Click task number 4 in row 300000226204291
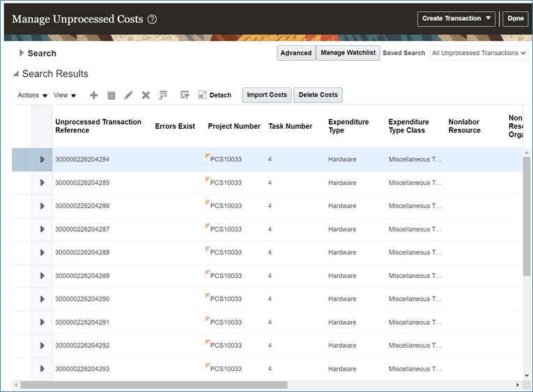Screen dimensions: 533x392 [270, 322]
